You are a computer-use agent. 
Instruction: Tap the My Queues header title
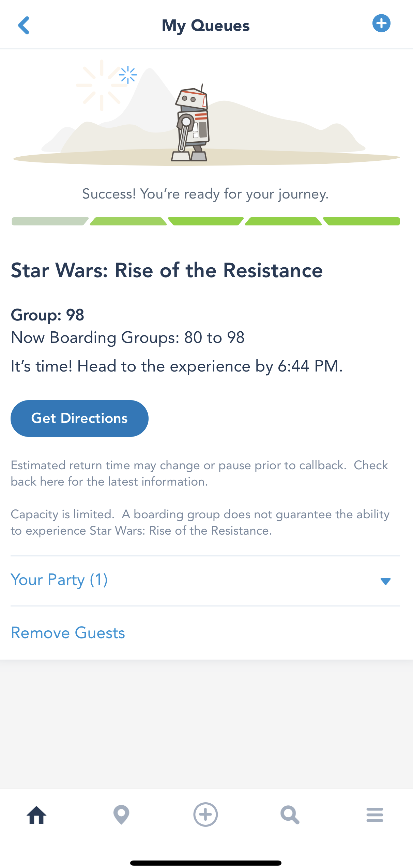(x=206, y=26)
